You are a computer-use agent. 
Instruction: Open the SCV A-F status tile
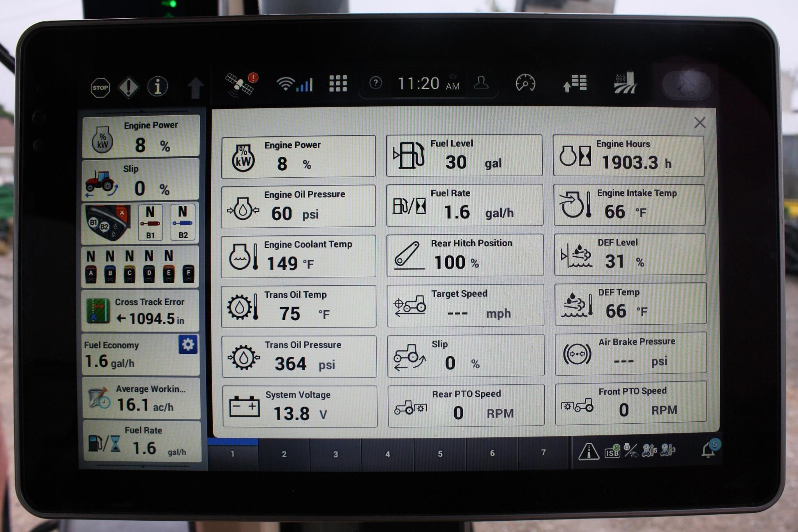pos(140,267)
